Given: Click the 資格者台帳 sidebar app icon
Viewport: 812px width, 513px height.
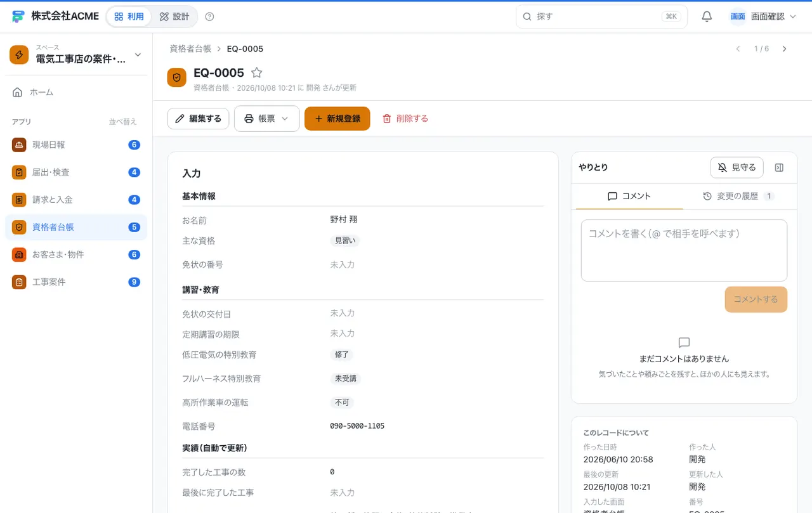Looking at the screenshot, I should point(19,227).
